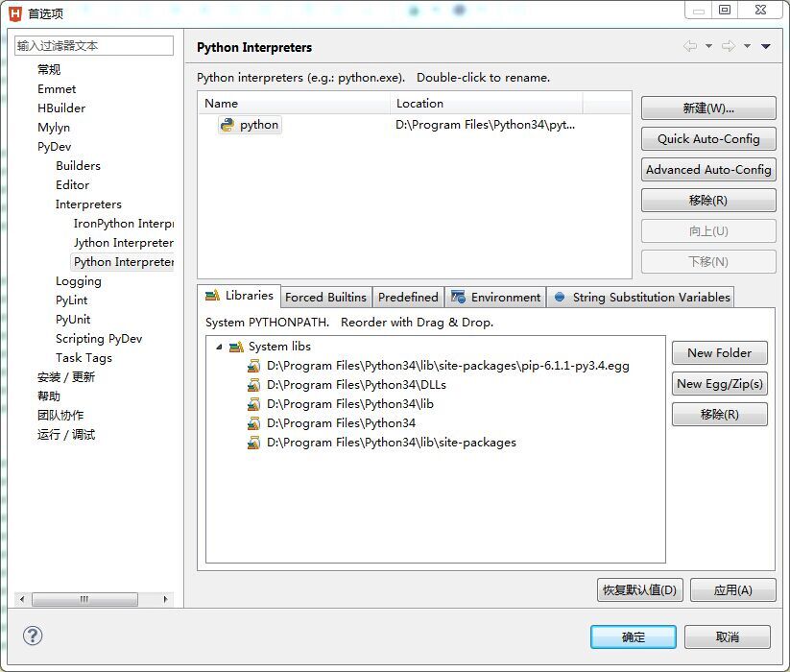Screen dimensions: 790x672
Task: Run Quick Auto-Config
Action: click(x=708, y=139)
